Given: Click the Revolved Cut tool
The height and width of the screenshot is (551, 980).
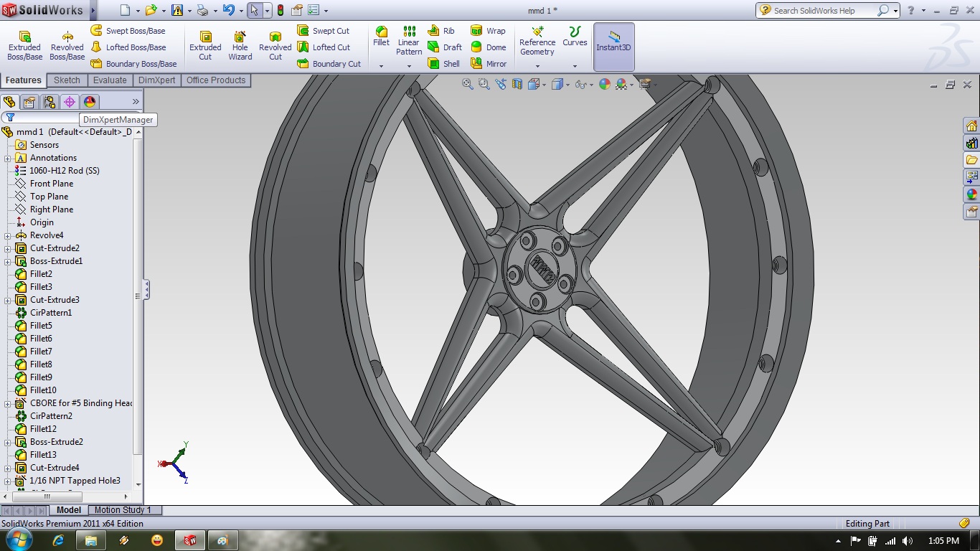Looking at the screenshot, I should [275, 45].
